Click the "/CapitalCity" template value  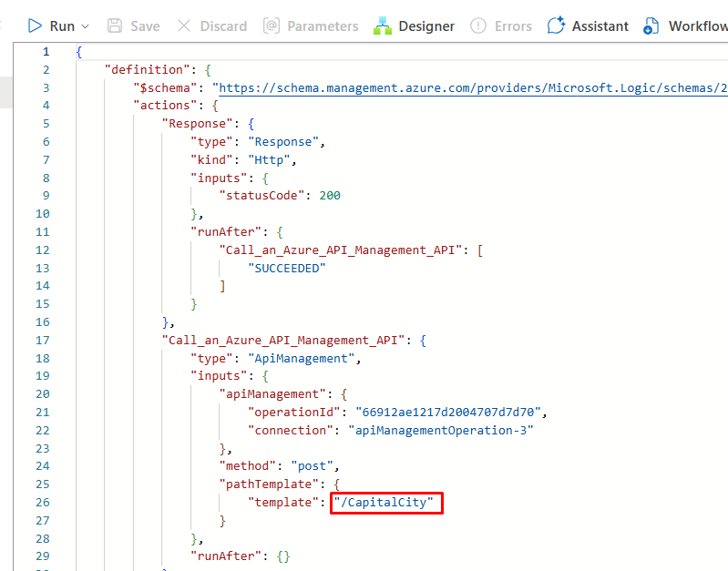pyautogui.click(x=387, y=502)
